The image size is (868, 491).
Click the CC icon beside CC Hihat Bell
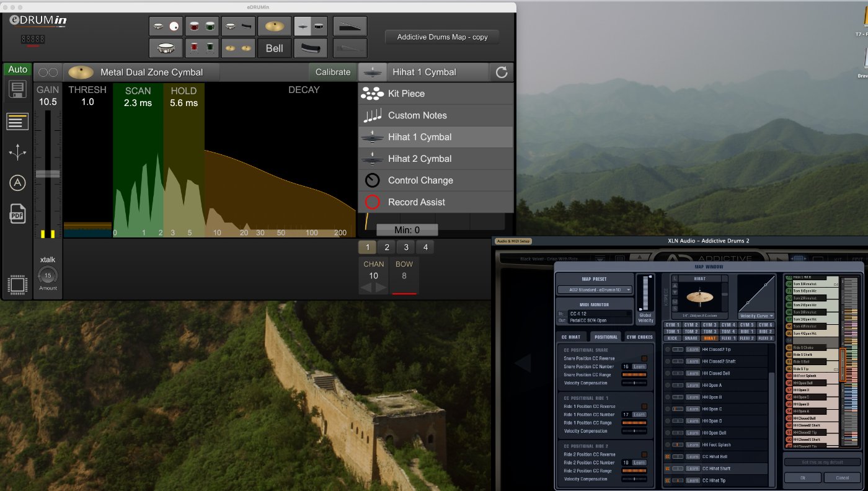click(x=668, y=456)
